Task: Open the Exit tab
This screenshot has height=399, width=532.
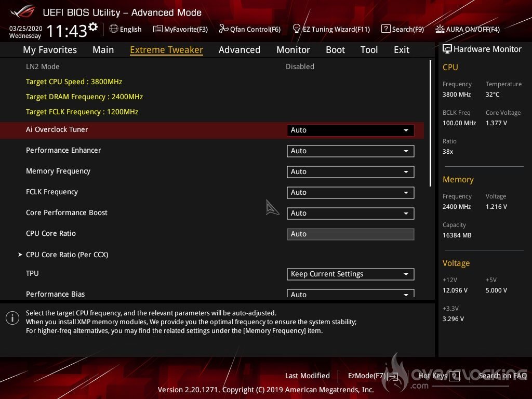Action: (402, 50)
